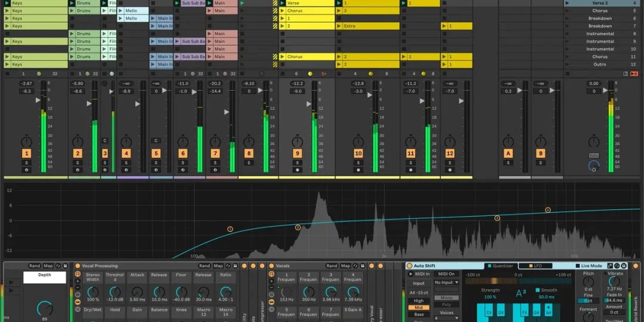Launch the Mello clip in the first row
Viewport: 644px width, 322px height.
(120, 11)
